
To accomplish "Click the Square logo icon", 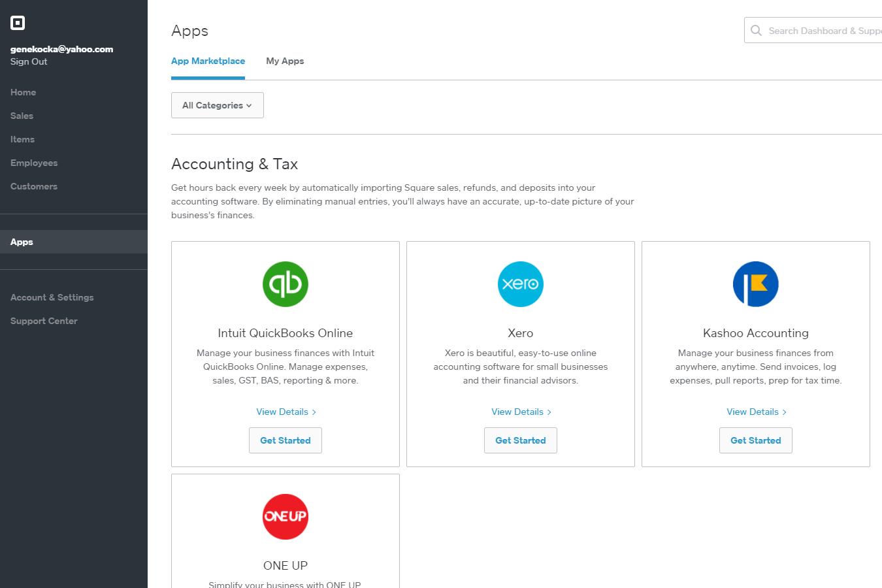I will 18,23.
